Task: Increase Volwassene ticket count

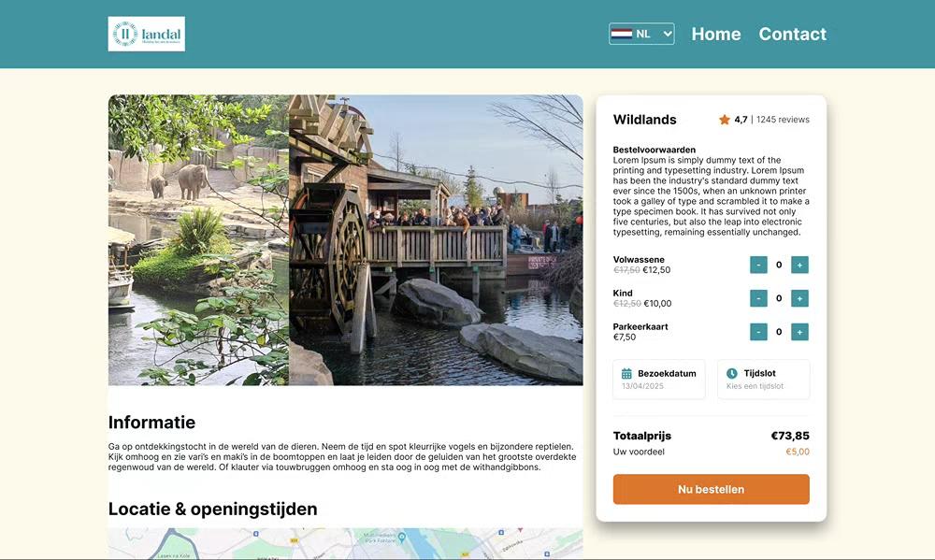Action: tap(799, 265)
